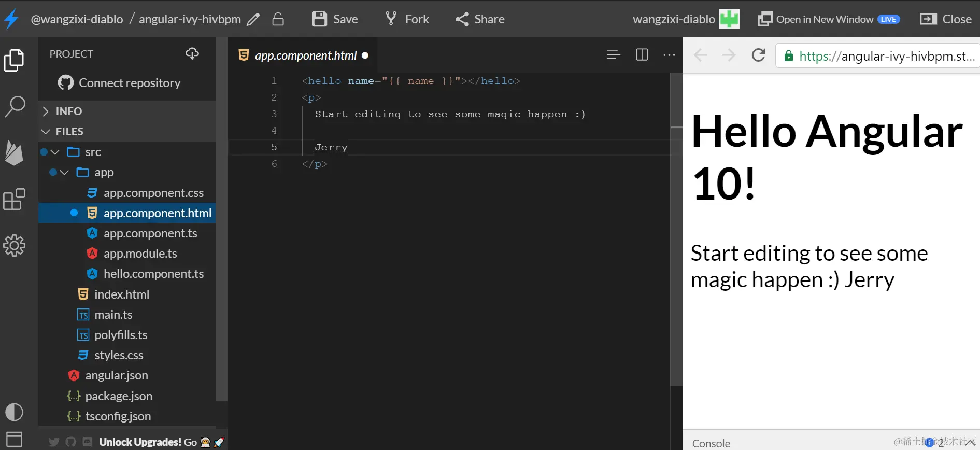Toggle the light/dark theme icon
Viewport: 980px width, 450px height.
click(x=14, y=412)
